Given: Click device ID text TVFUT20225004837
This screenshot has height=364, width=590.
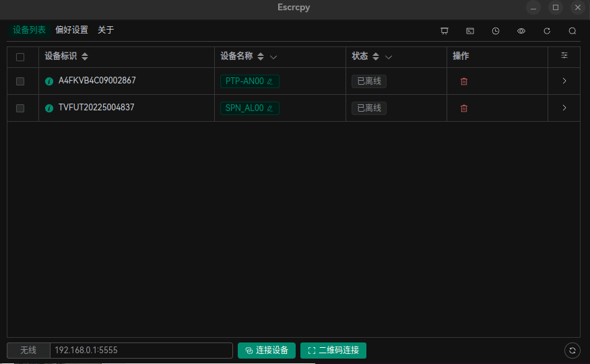Looking at the screenshot, I should click(x=96, y=108).
